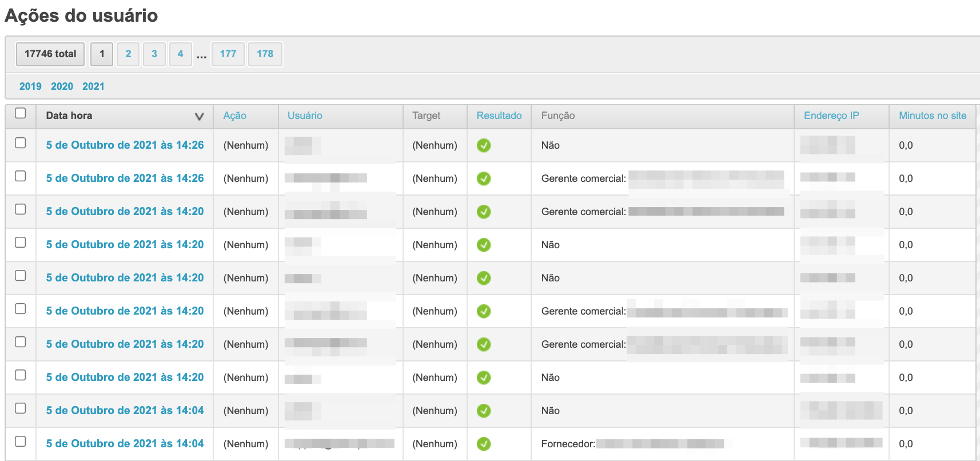
Task: Sort by Endereço IP column
Action: (831, 116)
